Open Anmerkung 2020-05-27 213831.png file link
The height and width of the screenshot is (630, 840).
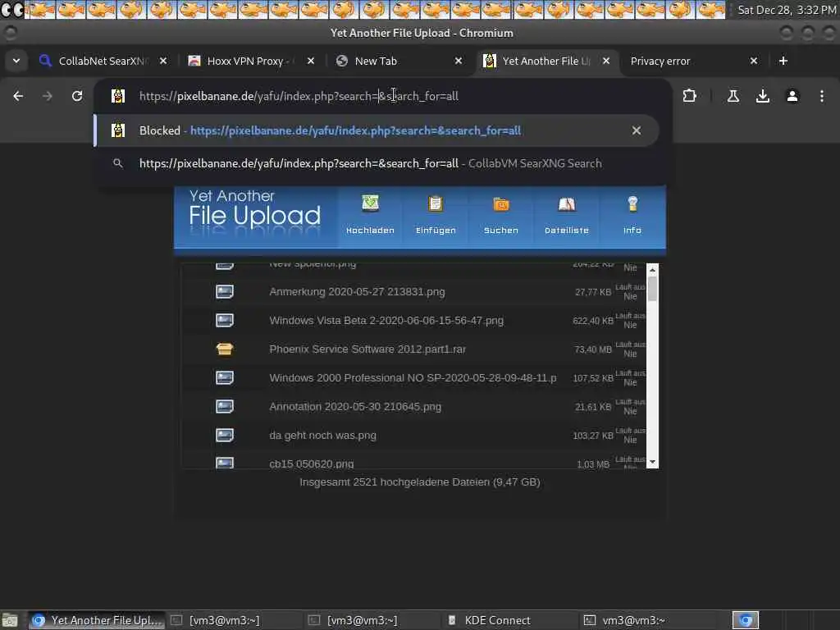357,291
